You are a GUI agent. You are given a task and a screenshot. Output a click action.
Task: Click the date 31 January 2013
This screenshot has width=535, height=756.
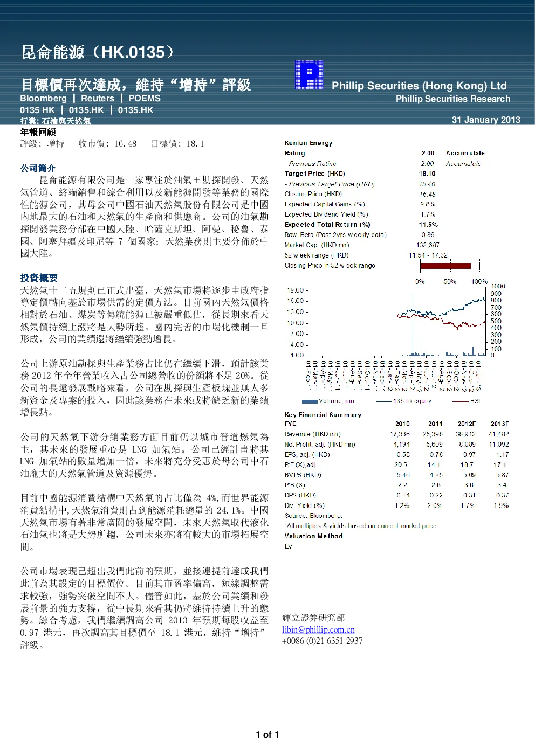(x=486, y=120)
